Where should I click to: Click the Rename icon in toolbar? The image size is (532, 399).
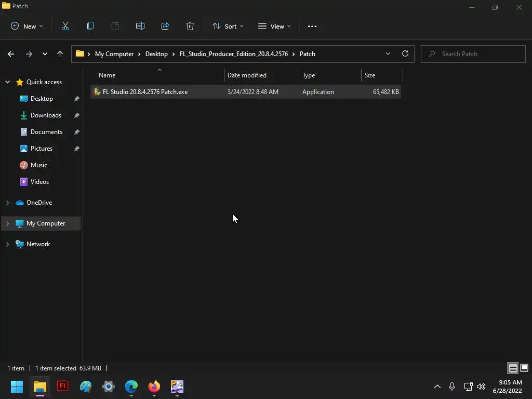[x=140, y=26]
